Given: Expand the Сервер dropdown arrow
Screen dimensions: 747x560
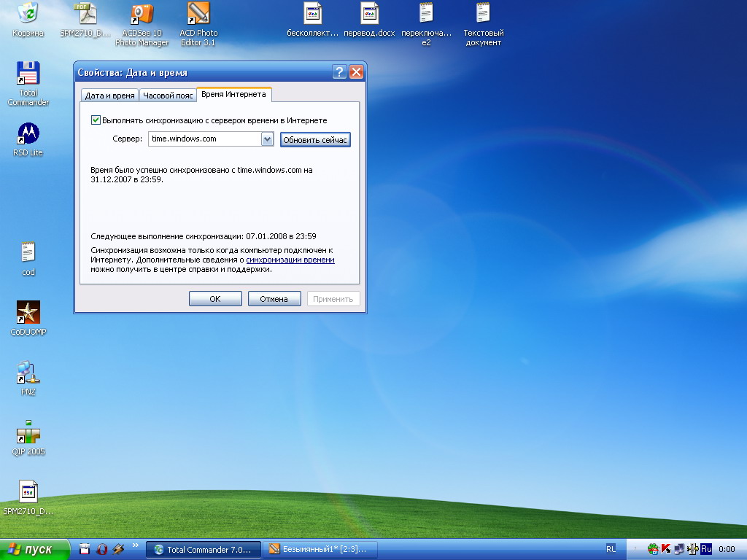Looking at the screenshot, I should pos(267,139).
